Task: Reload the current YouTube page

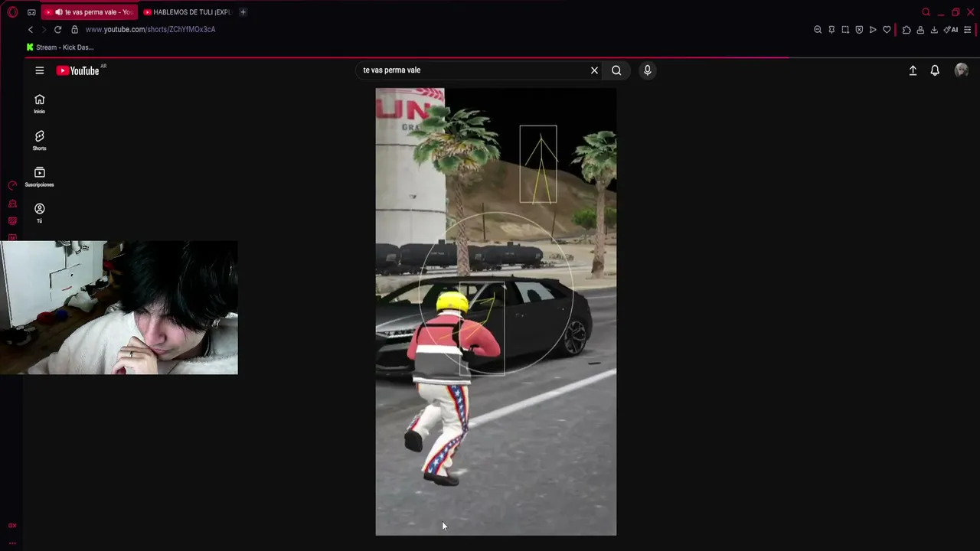Action: pos(57,30)
